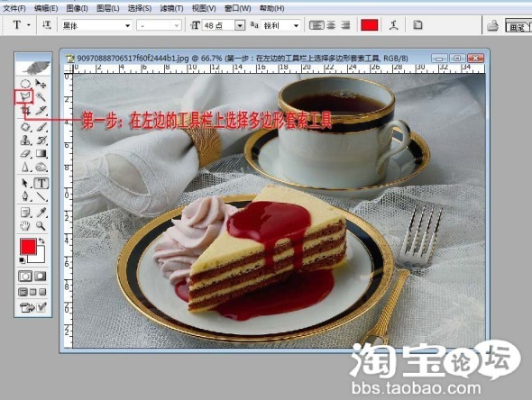532x400 pixels.
Task: Select the Crop tool
Action: coord(25,110)
